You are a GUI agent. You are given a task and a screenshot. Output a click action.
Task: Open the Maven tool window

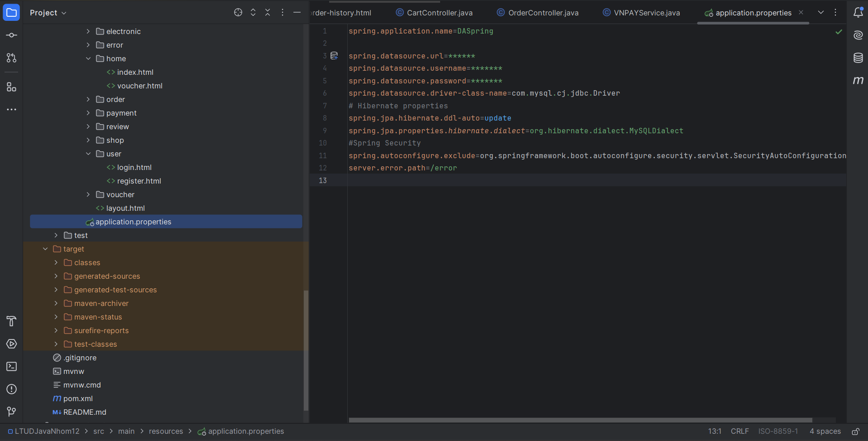tap(858, 80)
